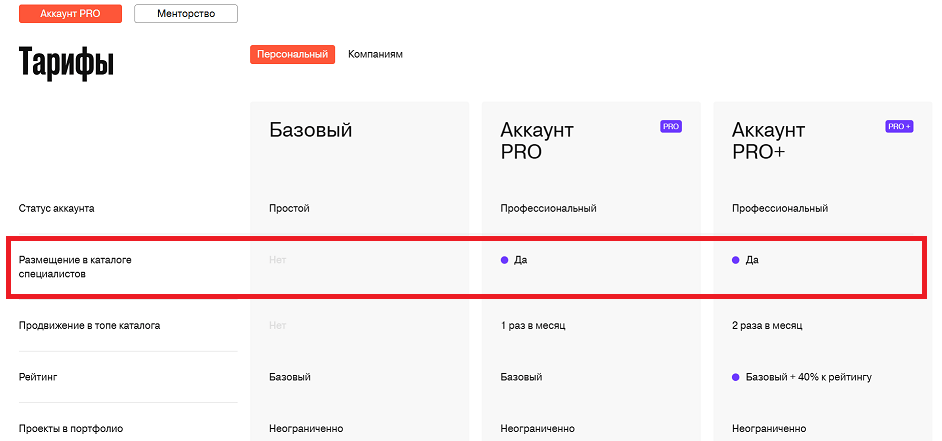
Task: Click Размещение в каталоге специалистов label
Action: pos(75,266)
